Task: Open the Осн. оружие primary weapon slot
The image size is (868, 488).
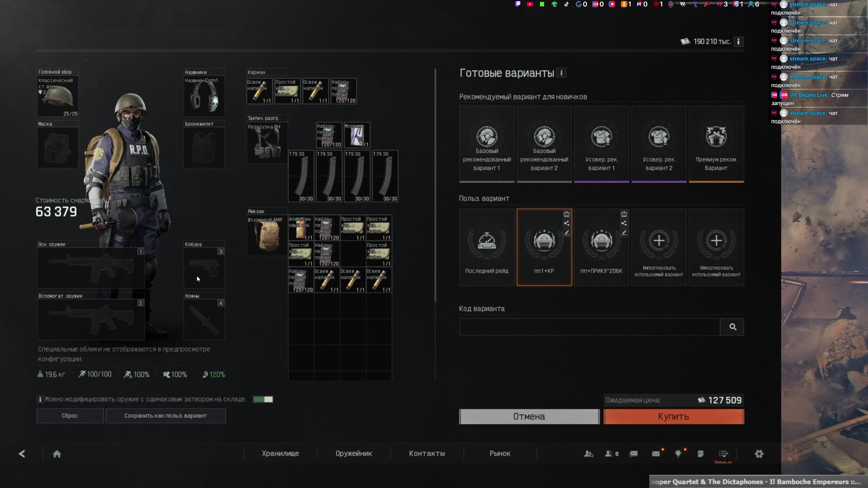Action: [x=91, y=268]
